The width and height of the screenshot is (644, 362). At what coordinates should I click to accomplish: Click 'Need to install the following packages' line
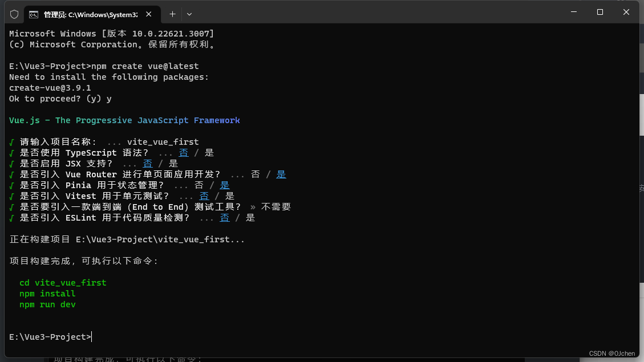click(x=109, y=77)
